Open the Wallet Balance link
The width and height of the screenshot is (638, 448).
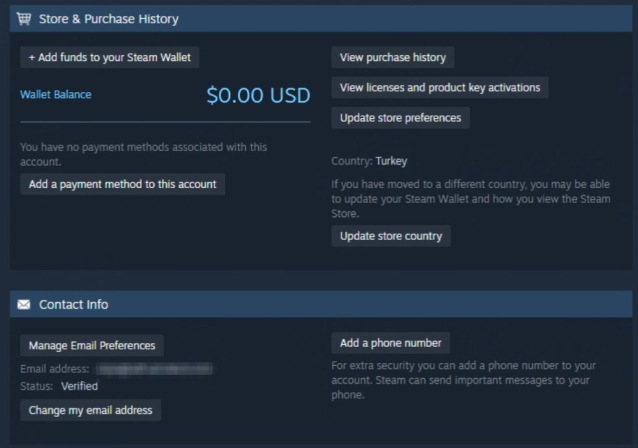(x=55, y=95)
